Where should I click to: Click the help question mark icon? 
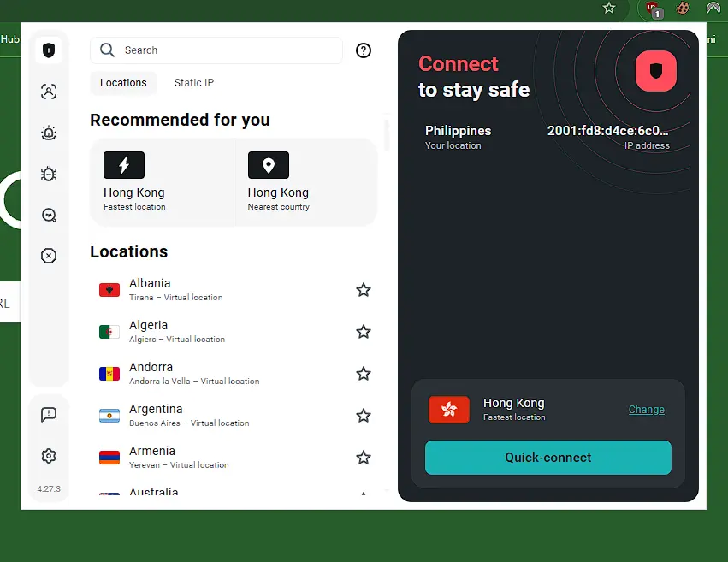(x=363, y=50)
